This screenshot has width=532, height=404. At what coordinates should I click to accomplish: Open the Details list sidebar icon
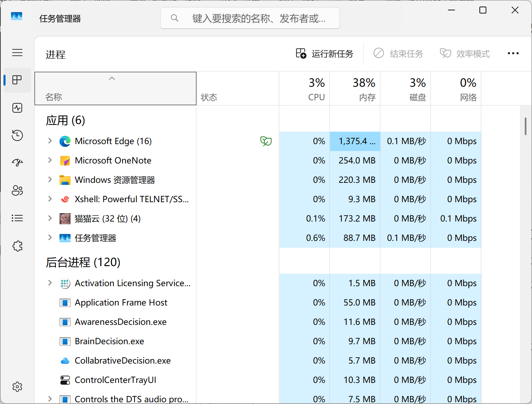click(x=17, y=218)
